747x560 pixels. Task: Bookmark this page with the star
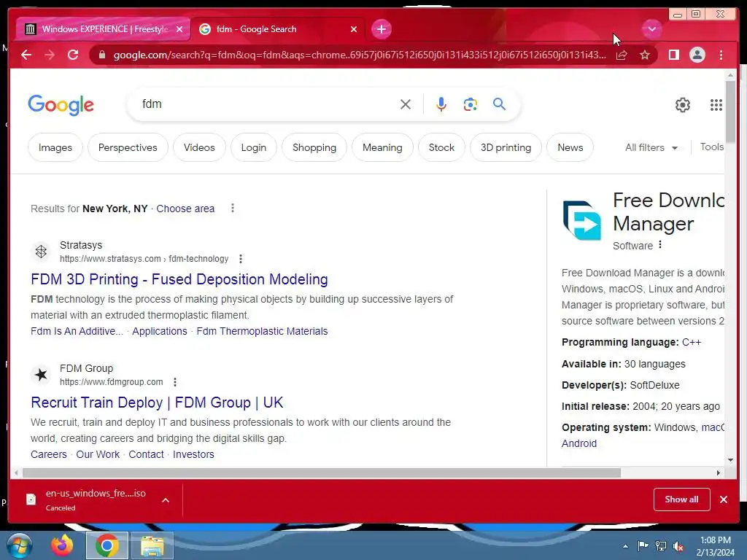[645, 55]
